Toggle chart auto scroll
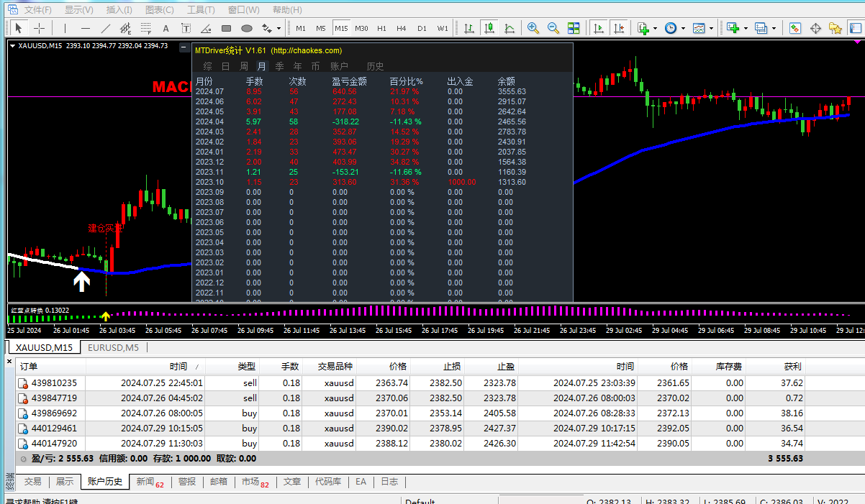865x504 pixels. (598, 28)
